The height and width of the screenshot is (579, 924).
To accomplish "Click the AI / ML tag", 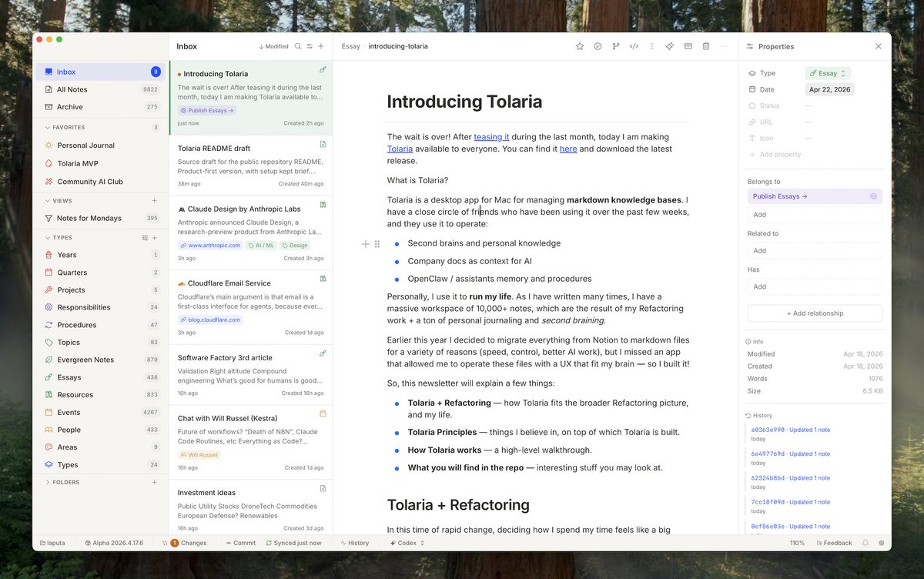I will (x=261, y=246).
